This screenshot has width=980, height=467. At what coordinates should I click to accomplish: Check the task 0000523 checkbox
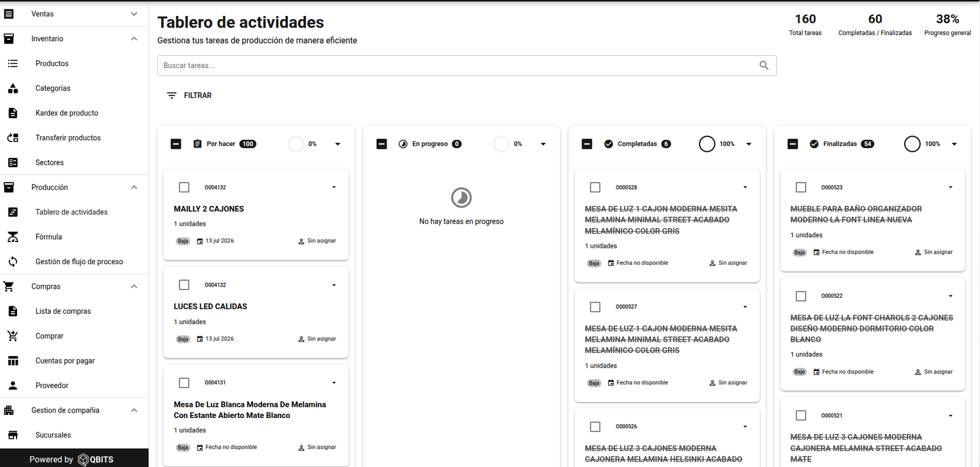[801, 187]
